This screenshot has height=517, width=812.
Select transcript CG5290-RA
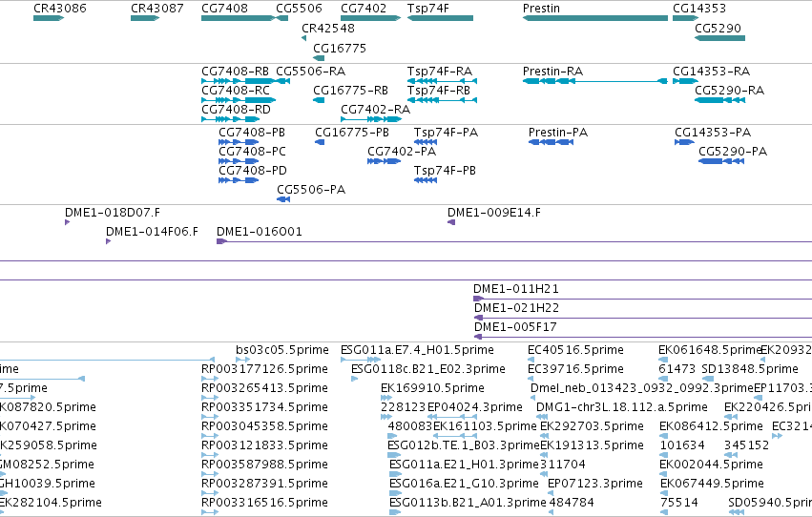719,100
